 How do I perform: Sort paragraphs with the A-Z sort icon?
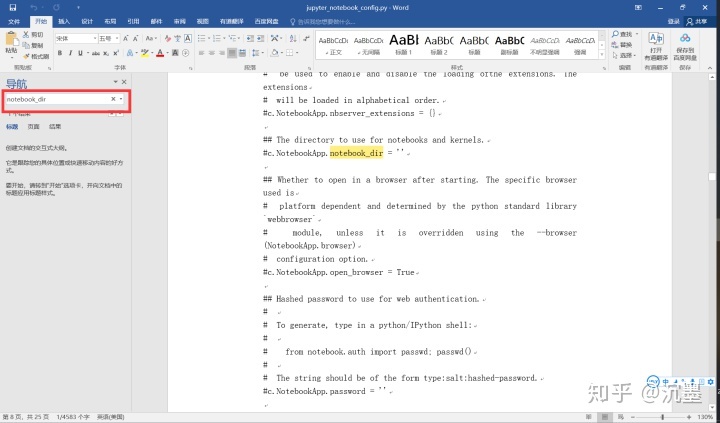293,39
